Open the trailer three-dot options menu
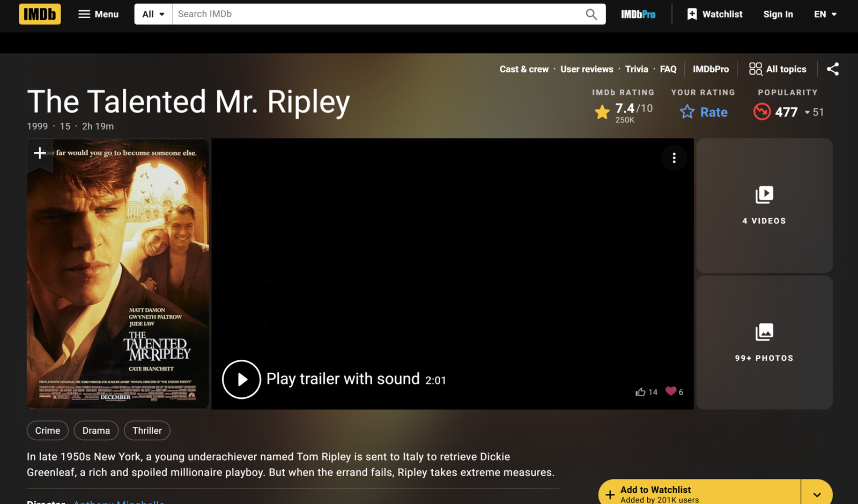 tap(674, 158)
